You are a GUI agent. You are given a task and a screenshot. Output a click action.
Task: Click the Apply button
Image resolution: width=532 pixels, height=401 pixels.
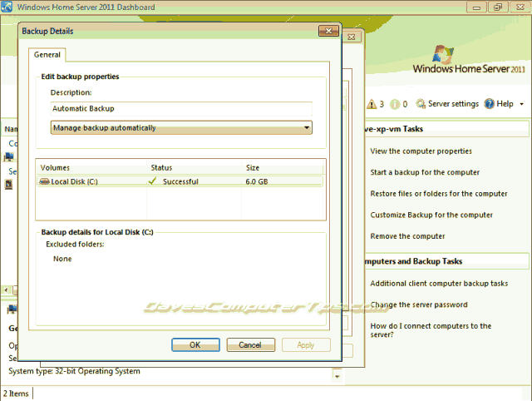pyautogui.click(x=306, y=345)
